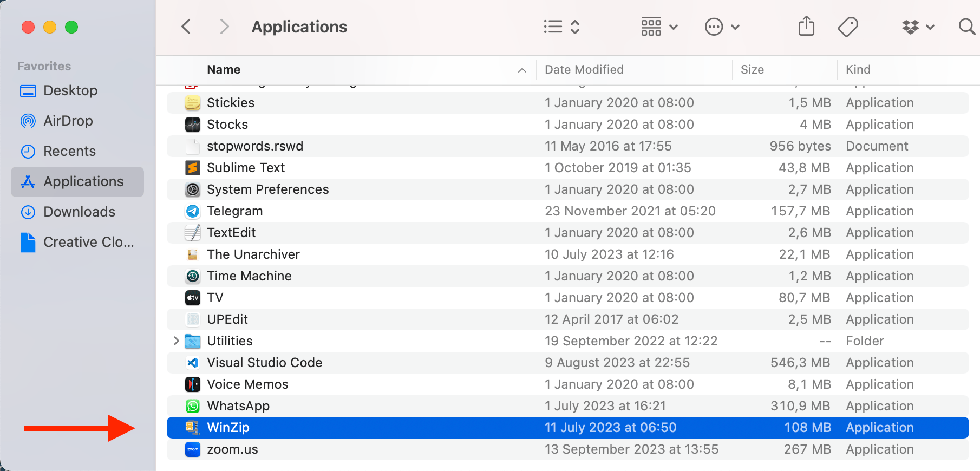The width and height of the screenshot is (980, 471).
Task: Select the Stickies app icon
Action: coord(193,102)
